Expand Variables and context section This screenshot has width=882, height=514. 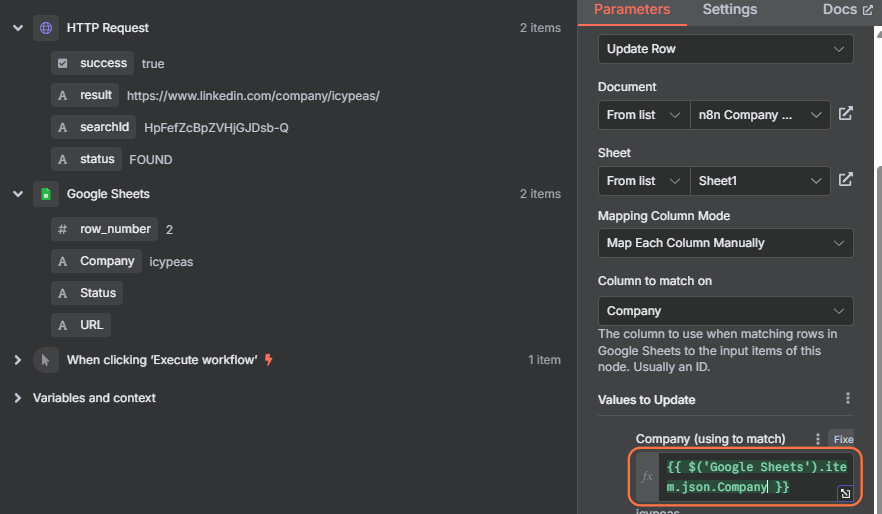pyautogui.click(x=17, y=398)
